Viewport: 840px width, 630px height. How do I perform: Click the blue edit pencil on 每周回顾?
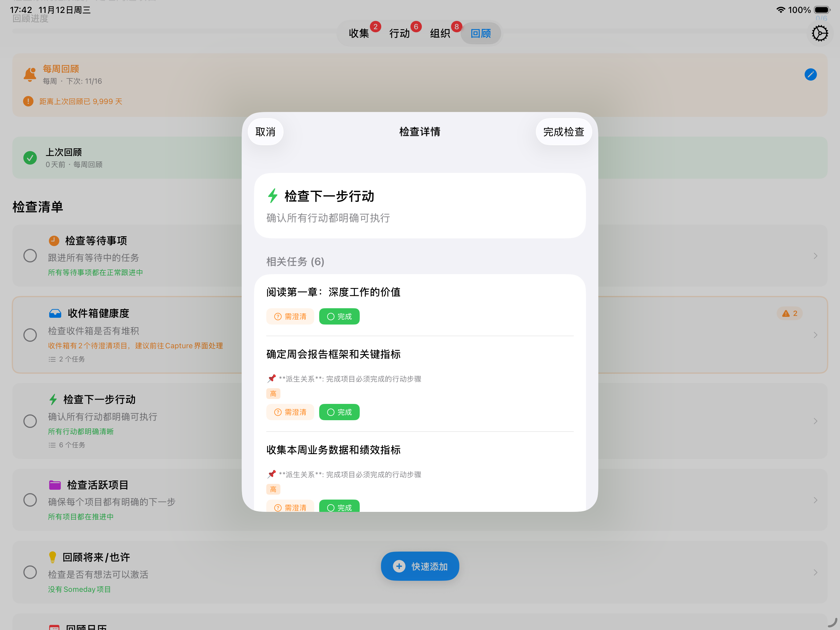pyautogui.click(x=811, y=74)
